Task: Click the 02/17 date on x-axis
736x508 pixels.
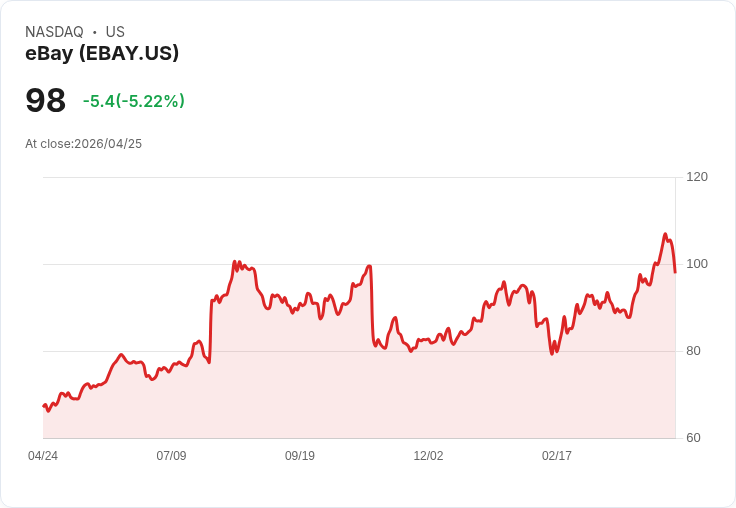Action: click(557, 456)
